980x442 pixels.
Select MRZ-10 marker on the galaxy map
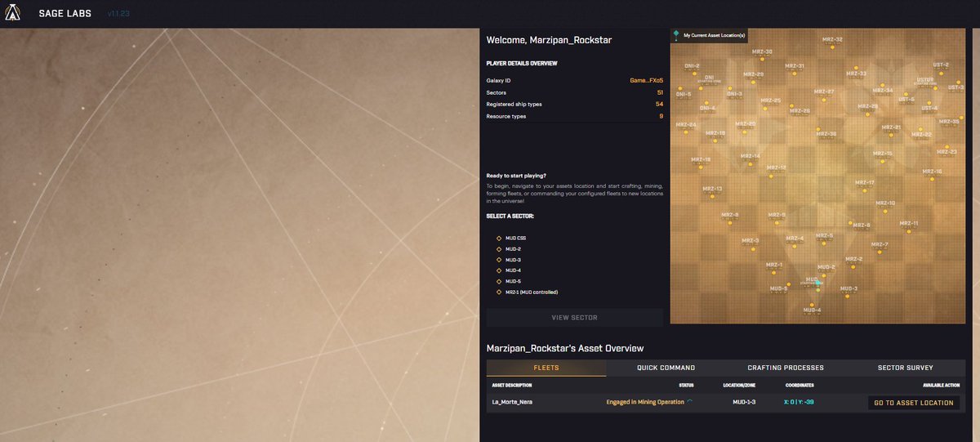coord(885,210)
